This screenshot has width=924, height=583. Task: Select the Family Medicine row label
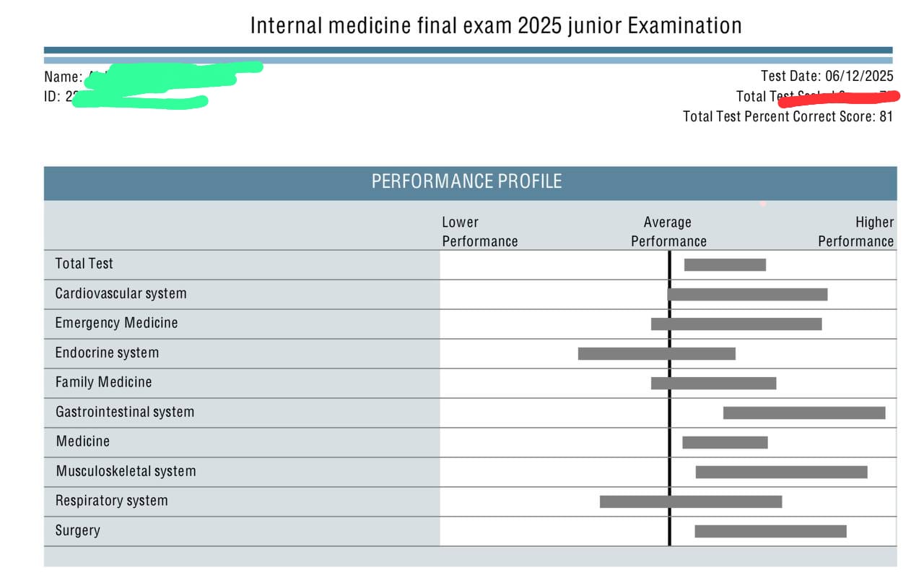(103, 382)
